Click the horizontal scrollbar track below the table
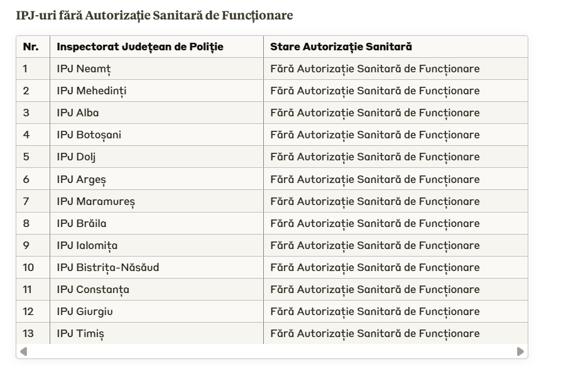The height and width of the screenshot is (366, 588). (x=271, y=352)
